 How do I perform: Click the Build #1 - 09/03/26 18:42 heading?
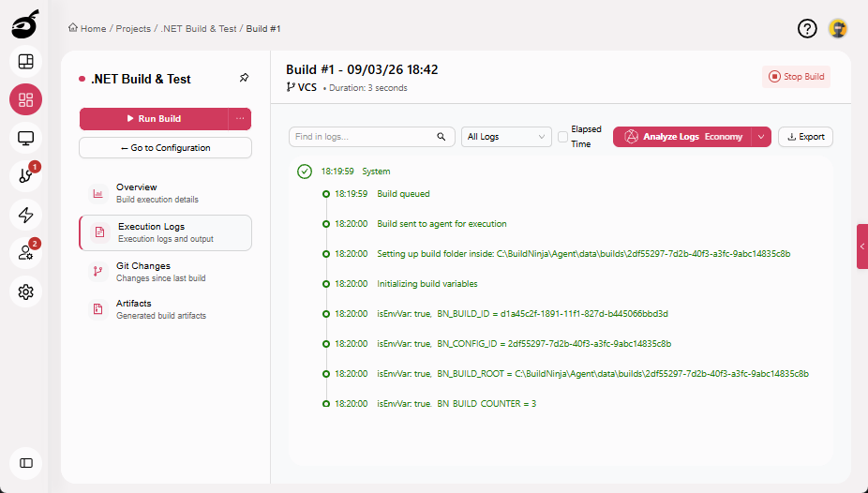point(362,69)
